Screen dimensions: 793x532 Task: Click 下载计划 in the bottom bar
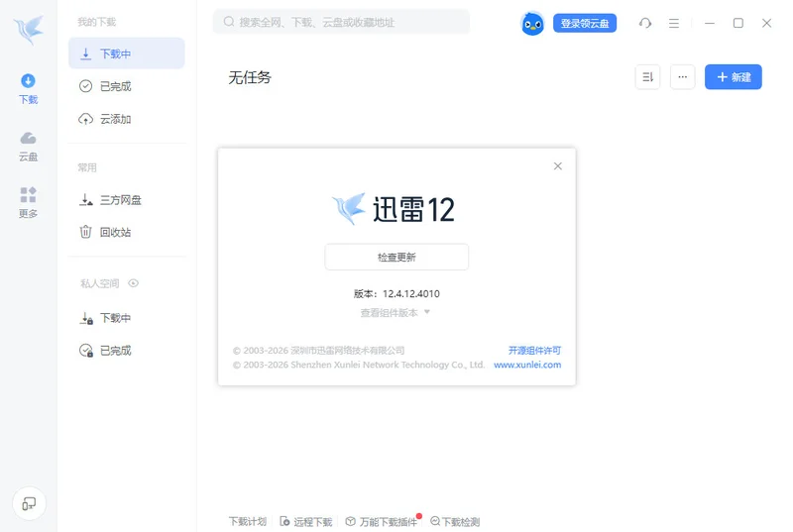click(247, 521)
